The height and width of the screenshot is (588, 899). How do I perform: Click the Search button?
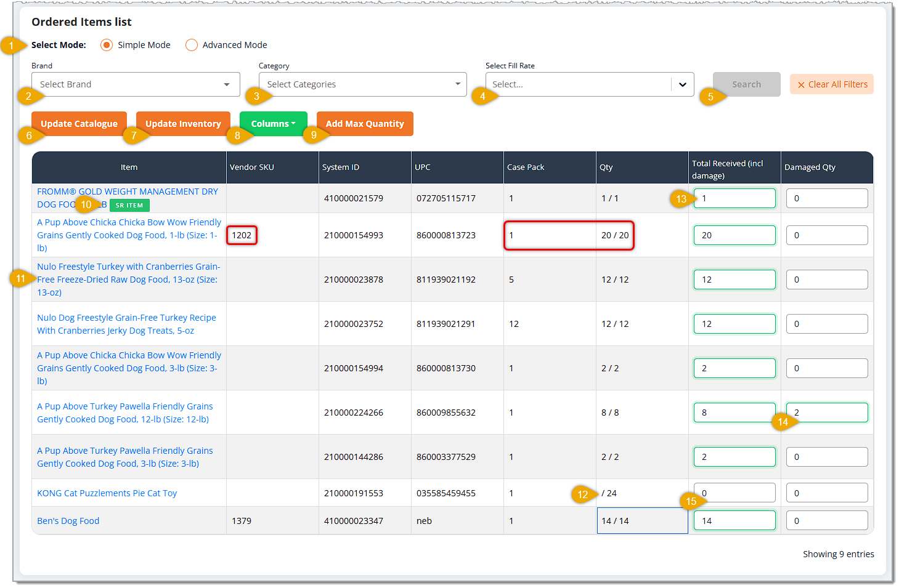[746, 84]
